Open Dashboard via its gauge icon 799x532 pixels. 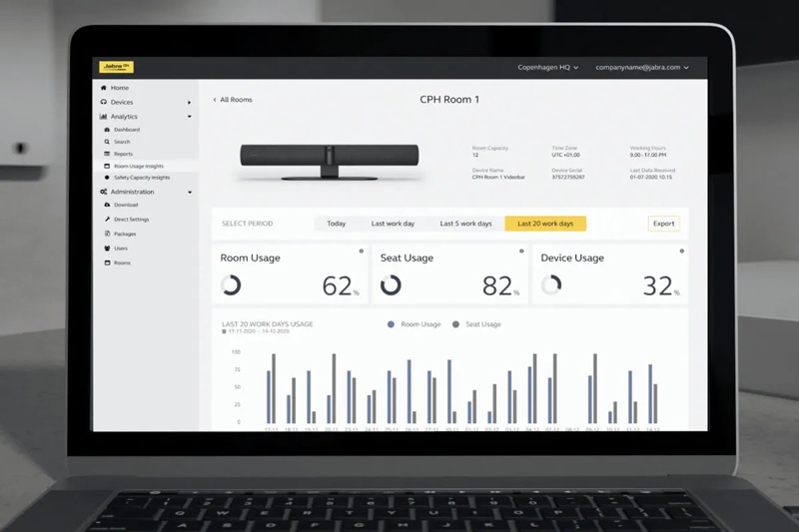107,130
